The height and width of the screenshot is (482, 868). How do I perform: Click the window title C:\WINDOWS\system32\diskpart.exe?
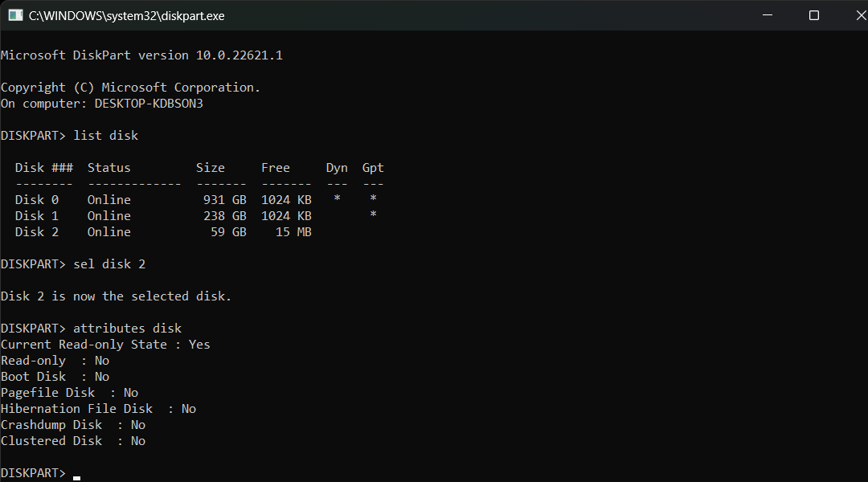pyautogui.click(x=127, y=16)
